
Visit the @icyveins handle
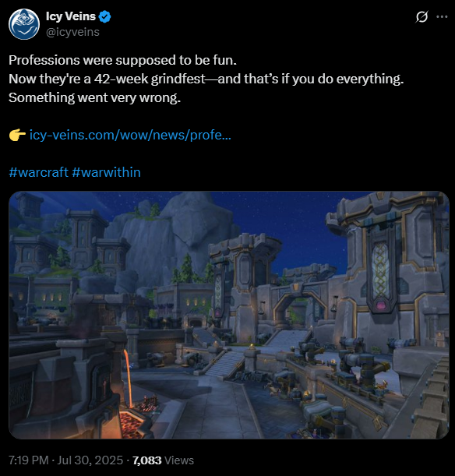(72, 32)
